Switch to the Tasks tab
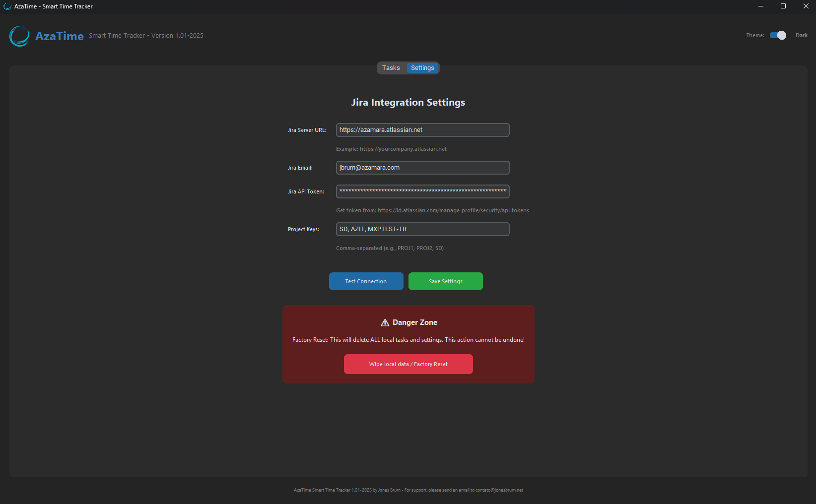 coord(391,68)
